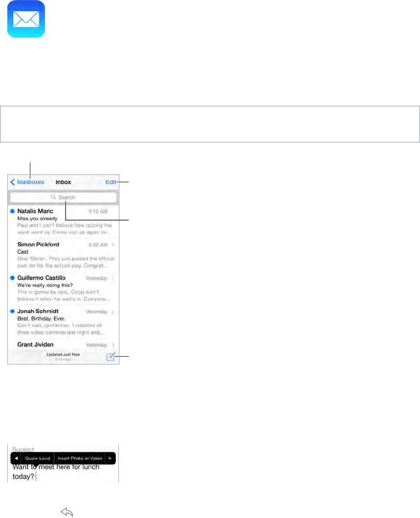
Task: Tap the 'Updated Just Now' status text
Action: [63, 355]
